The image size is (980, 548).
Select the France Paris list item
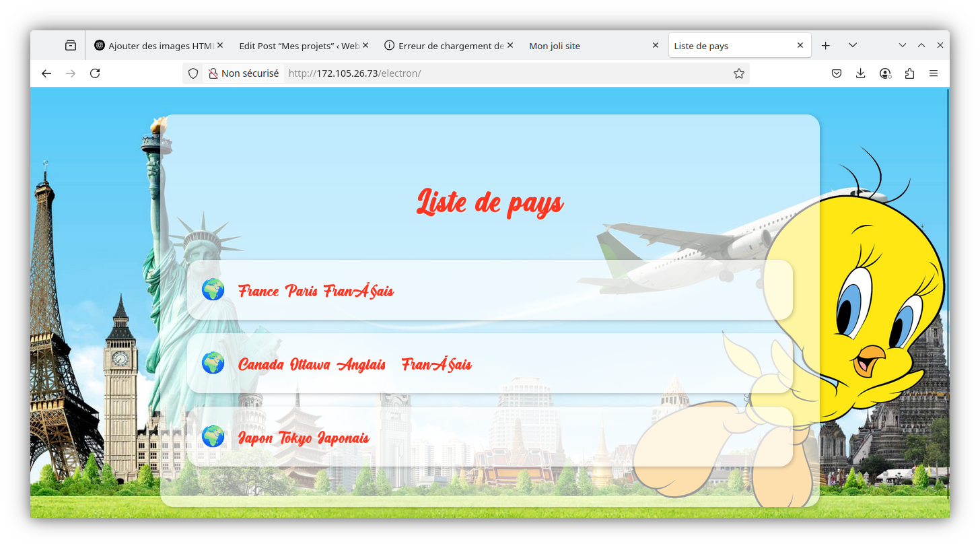(316, 291)
